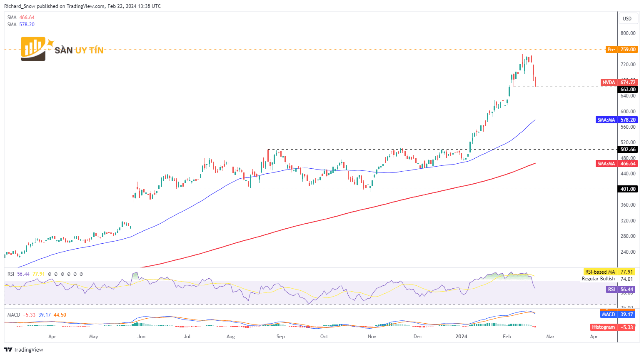Screen dimensions: 644x357
Task: Click the 360.00 price axis label
Action: (x=628, y=205)
